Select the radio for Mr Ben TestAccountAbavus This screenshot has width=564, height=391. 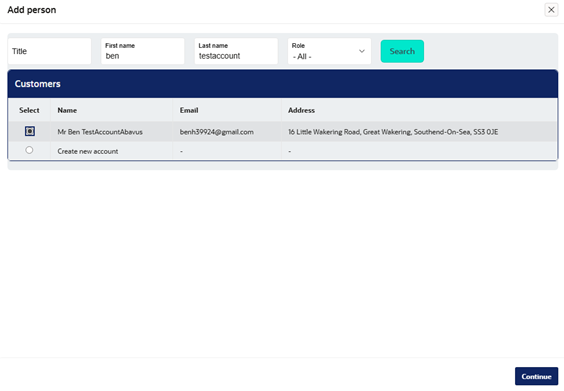(30, 131)
